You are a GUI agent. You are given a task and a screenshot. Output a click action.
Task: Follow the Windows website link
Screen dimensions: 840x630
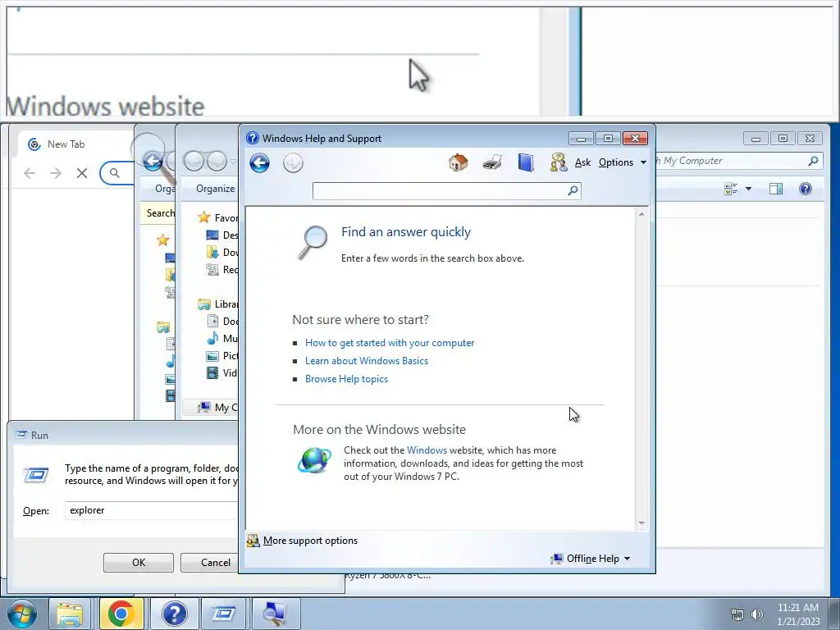coord(427,450)
